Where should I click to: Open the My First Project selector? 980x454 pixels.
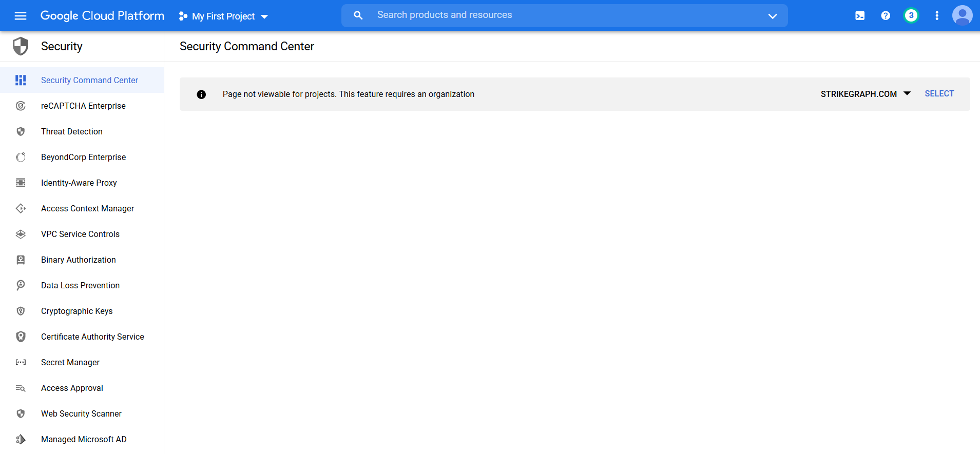click(x=223, y=16)
